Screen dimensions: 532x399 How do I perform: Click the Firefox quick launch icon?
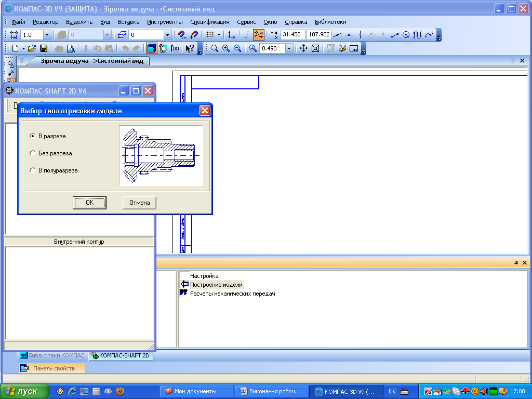click(x=120, y=391)
